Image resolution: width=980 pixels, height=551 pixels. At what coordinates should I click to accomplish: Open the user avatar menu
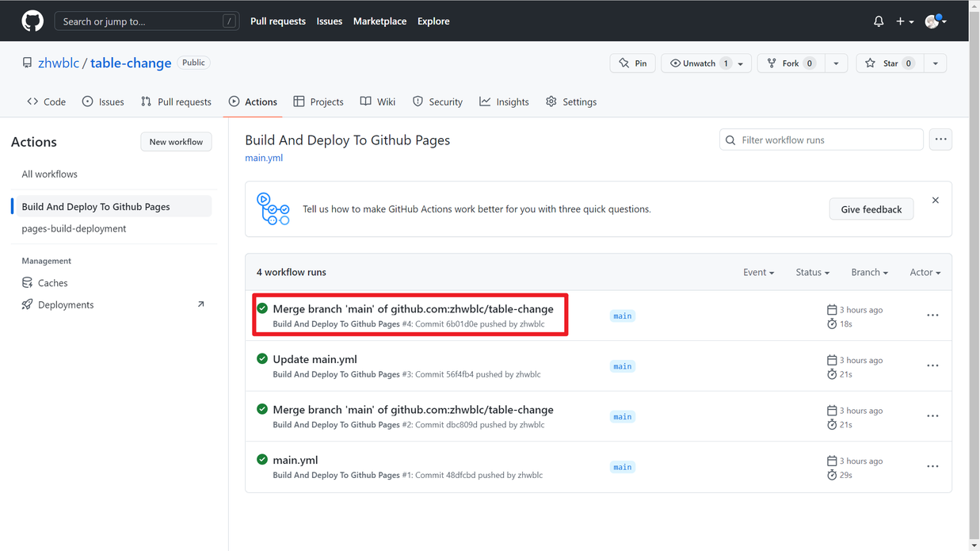tap(936, 21)
